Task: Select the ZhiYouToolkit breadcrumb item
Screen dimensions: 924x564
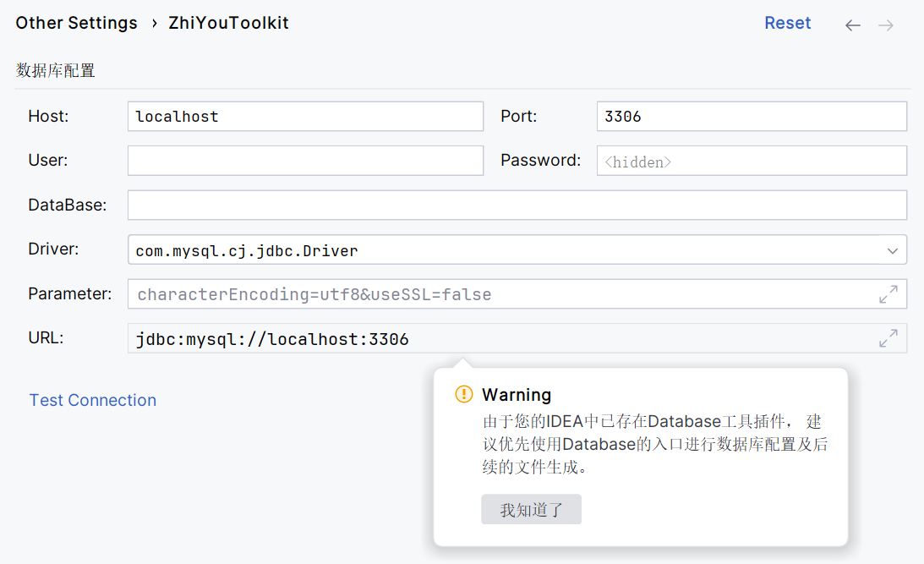Action: click(228, 24)
